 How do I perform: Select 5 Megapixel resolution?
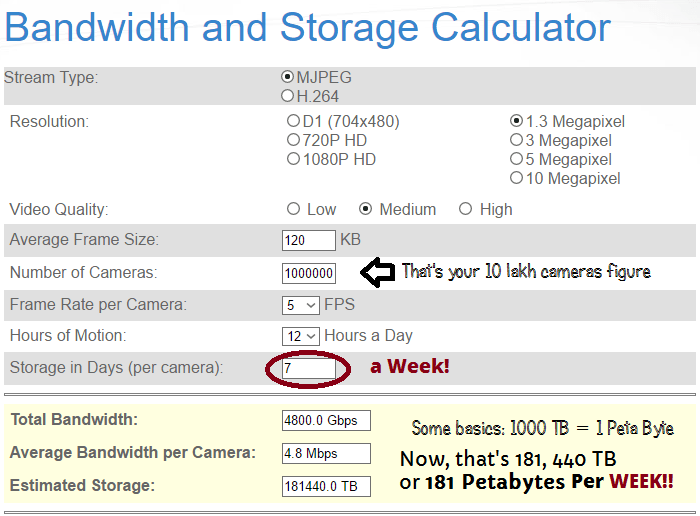tap(516, 159)
